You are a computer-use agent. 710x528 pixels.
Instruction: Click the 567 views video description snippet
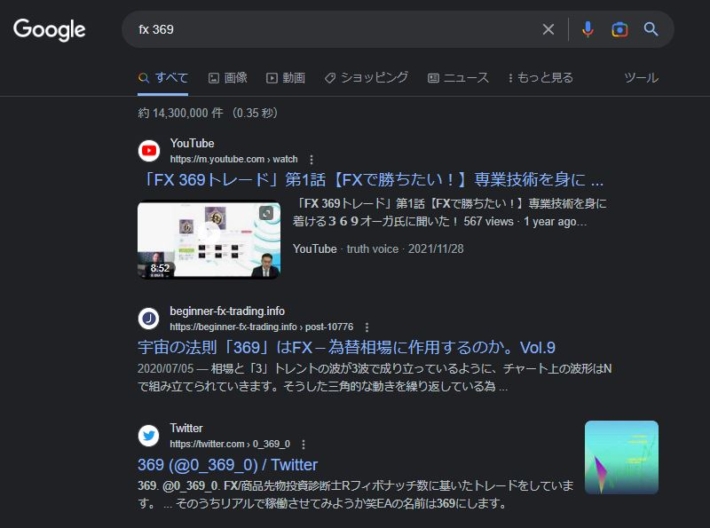click(x=449, y=212)
